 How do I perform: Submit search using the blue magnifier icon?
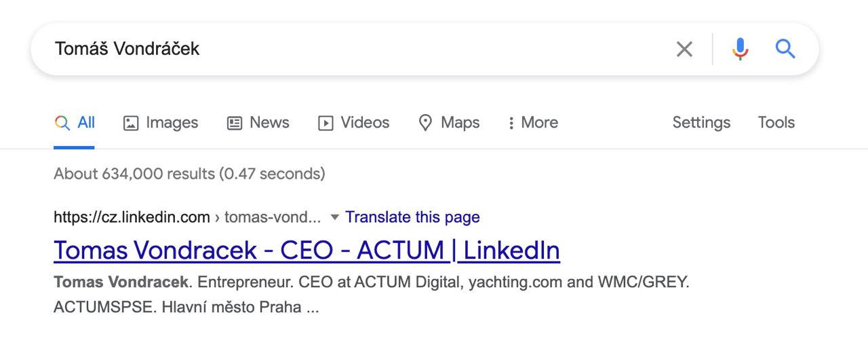click(785, 49)
